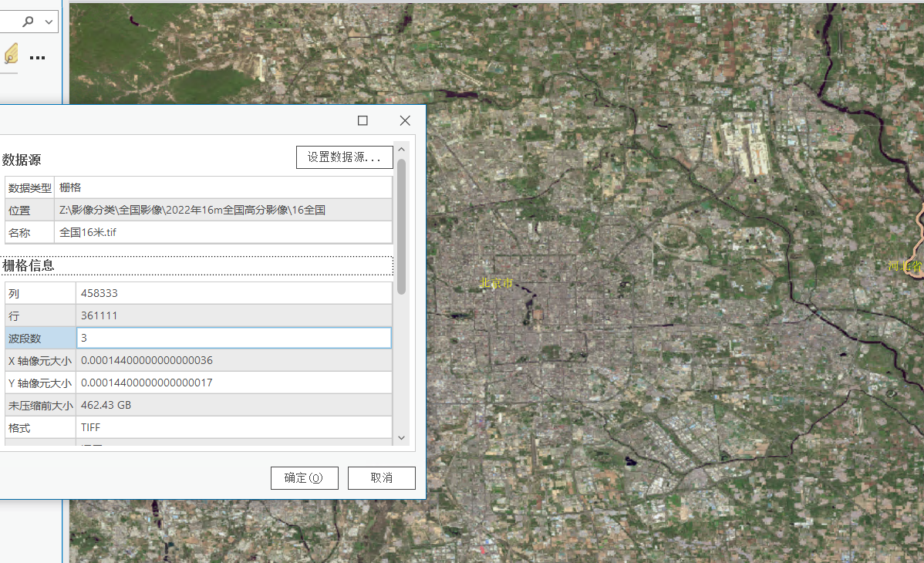This screenshot has width=924, height=563.
Task: Cancel with the 取消 button
Action: (x=381, y=478)
